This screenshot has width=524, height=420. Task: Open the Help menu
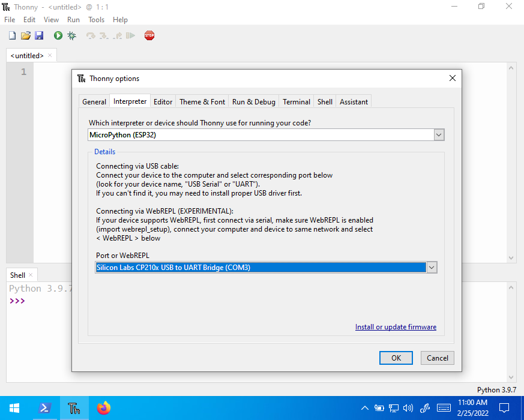coord(120,20)
